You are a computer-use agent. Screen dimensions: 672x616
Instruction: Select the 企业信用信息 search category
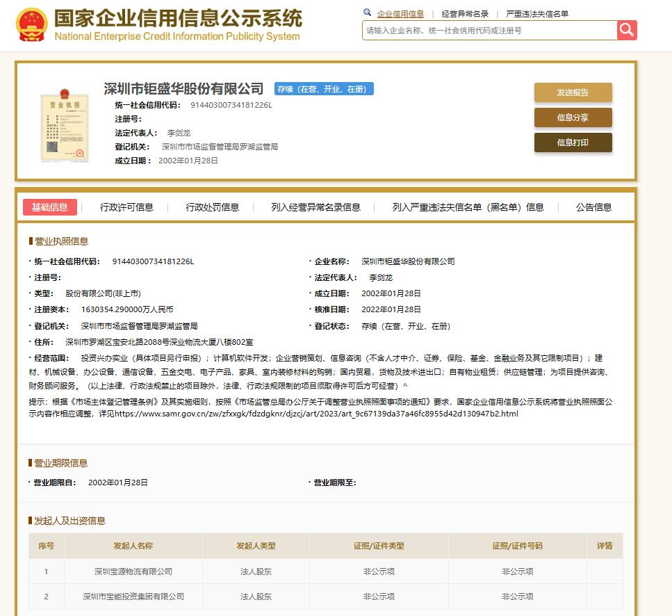coord(400,14)
